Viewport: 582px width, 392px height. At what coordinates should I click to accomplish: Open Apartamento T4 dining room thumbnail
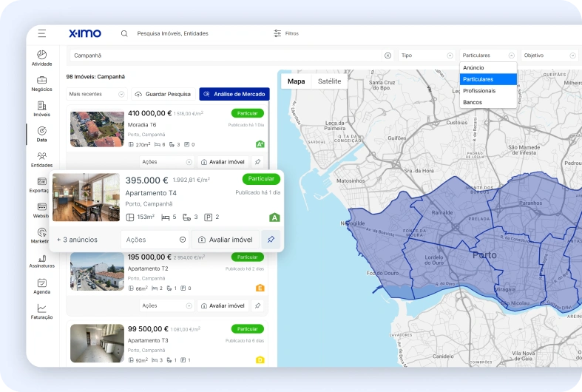pyautogui.click(x=86, y=197)
